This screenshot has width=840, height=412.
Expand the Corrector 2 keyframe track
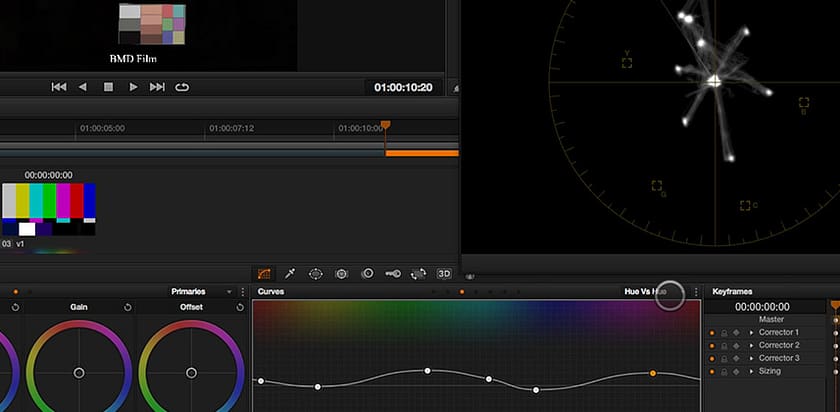(x=751, y=346)
